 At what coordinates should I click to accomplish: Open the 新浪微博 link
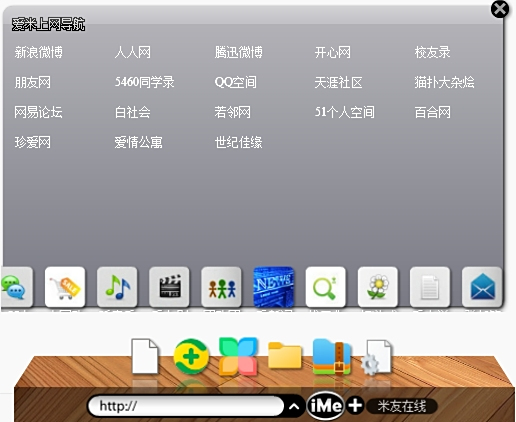[x=39, y=52]
